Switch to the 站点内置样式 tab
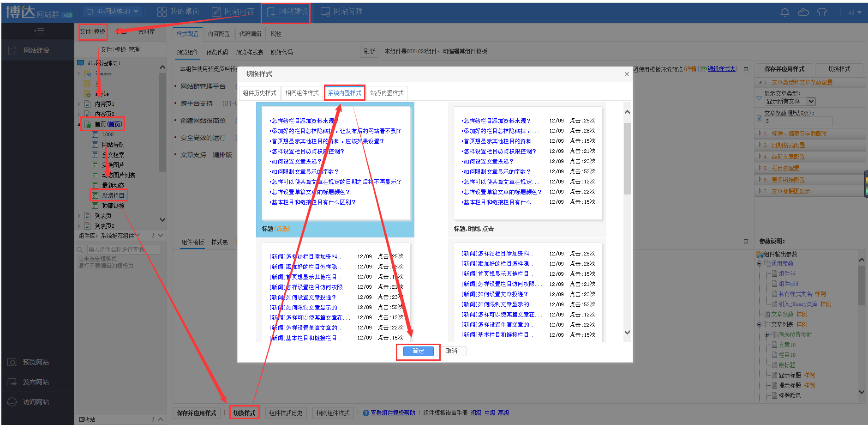Screen dimensions: 868x425 387,93
